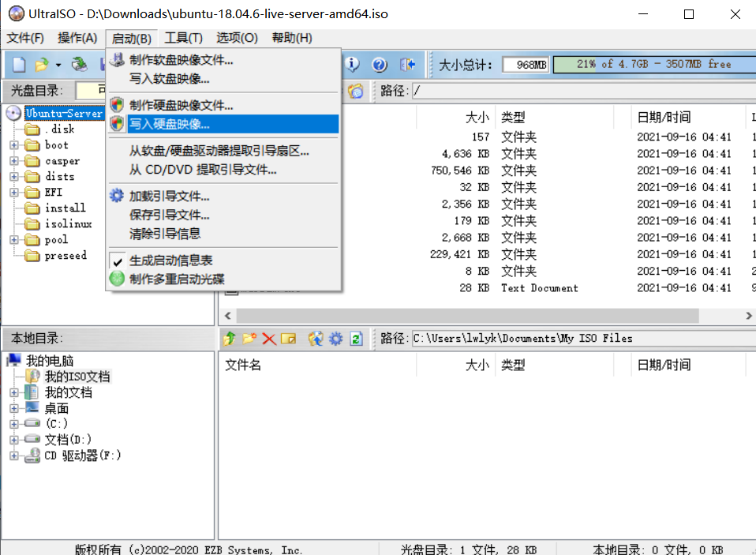Click the green disc icon beside 制作多重启动光碟
This screenshot has width=756, height=555.
(x=117, y=279)
